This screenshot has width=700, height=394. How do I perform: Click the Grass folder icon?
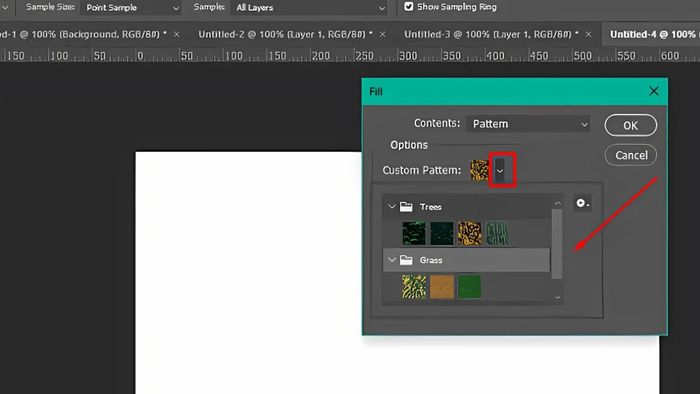tap(406, 260)
